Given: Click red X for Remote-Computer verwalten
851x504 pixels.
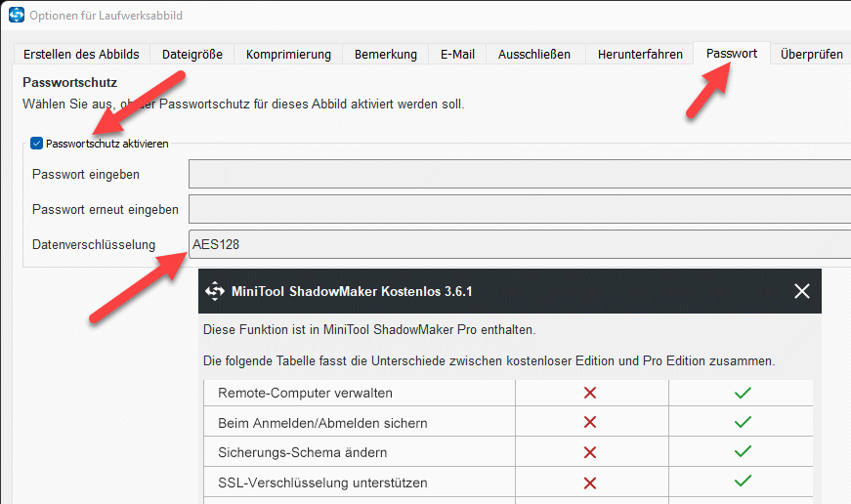Looking at the screenshot, I should click(590, 393).
